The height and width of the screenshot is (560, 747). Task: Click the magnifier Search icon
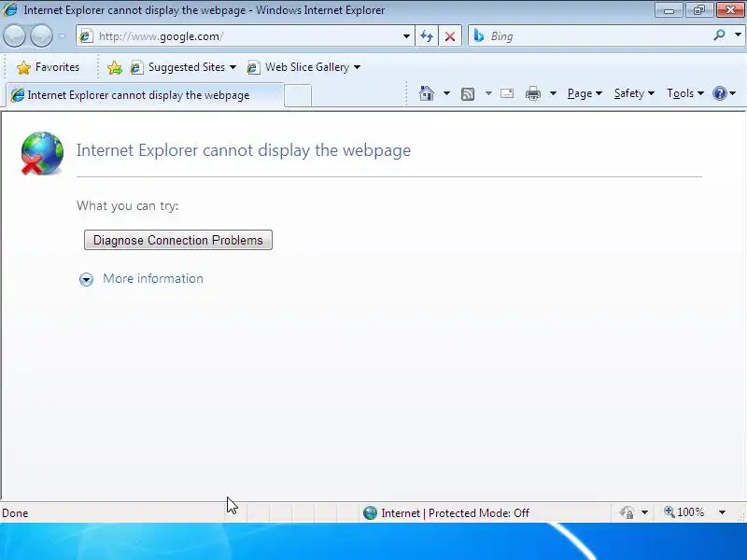pyautogui.click(x=719, y=35)
